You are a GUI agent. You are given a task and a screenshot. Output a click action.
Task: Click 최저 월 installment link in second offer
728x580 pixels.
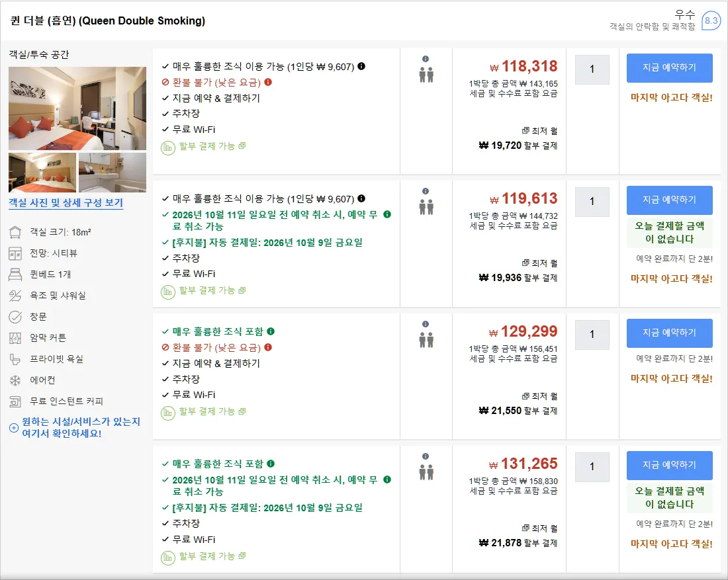[x=539, y=263]
